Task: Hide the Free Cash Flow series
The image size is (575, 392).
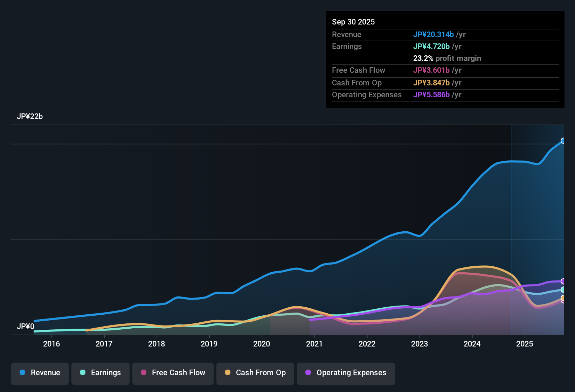Action: tap(173, 373)
